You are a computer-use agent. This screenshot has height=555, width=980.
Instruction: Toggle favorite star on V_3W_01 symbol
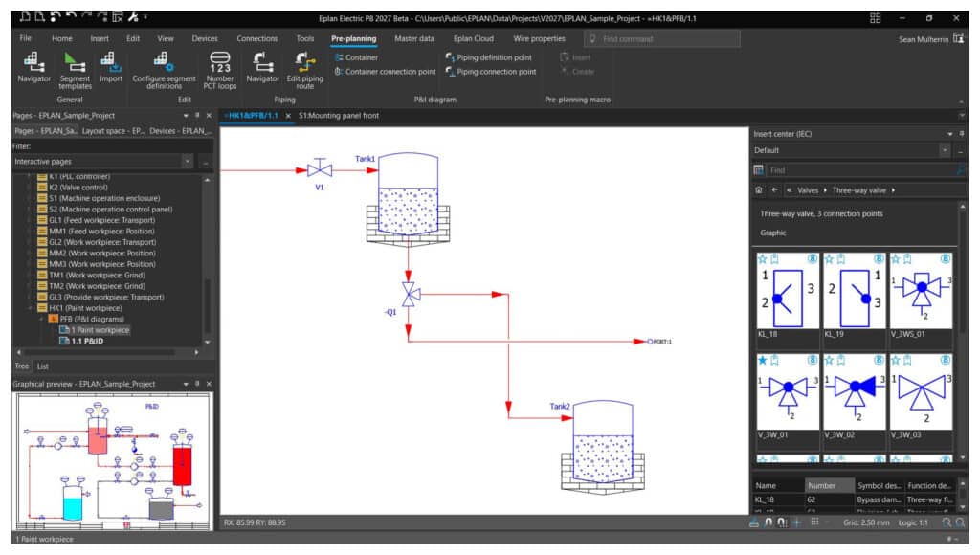pos(763,360)
